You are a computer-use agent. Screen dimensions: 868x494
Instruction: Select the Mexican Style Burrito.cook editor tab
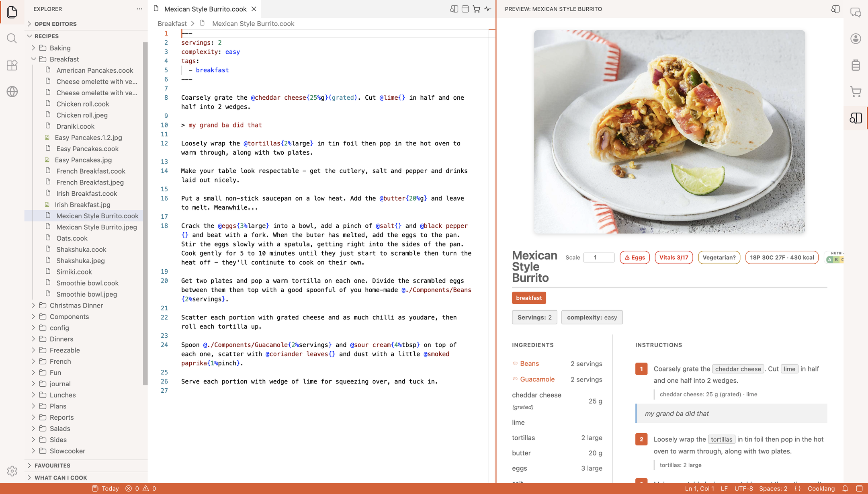(205, 9)
